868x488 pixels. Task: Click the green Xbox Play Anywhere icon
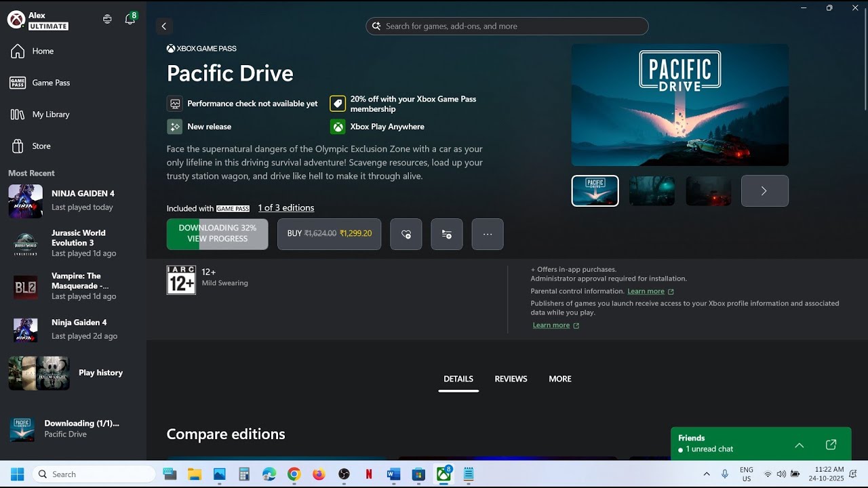[338, 127]
